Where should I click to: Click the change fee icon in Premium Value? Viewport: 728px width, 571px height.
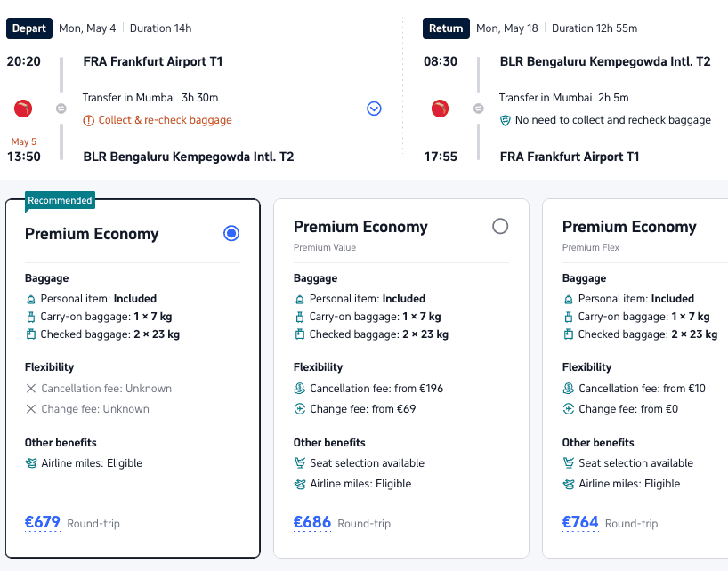point(300,409)
